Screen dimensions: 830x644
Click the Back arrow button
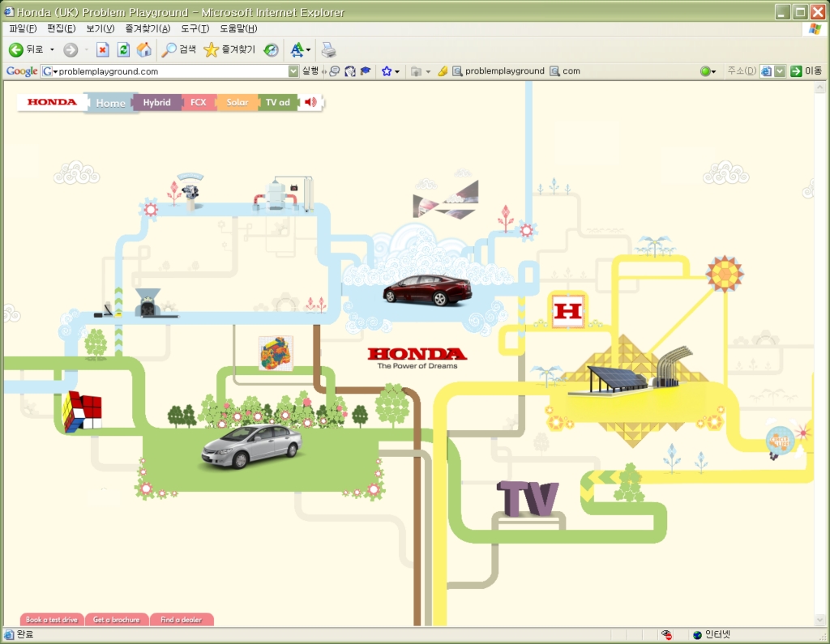click(x=16, y=49)
